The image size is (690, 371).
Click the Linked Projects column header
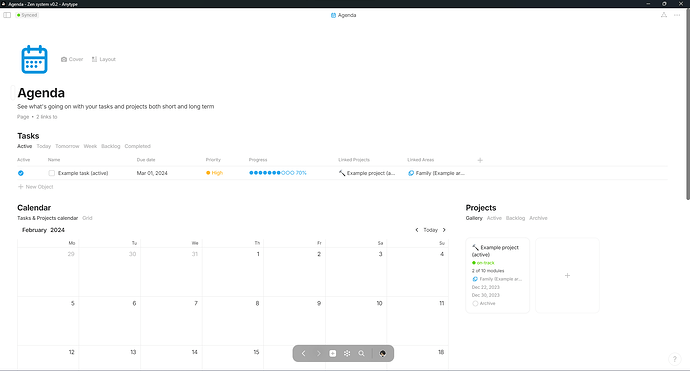pyautogui.click(x=354, y=160)
